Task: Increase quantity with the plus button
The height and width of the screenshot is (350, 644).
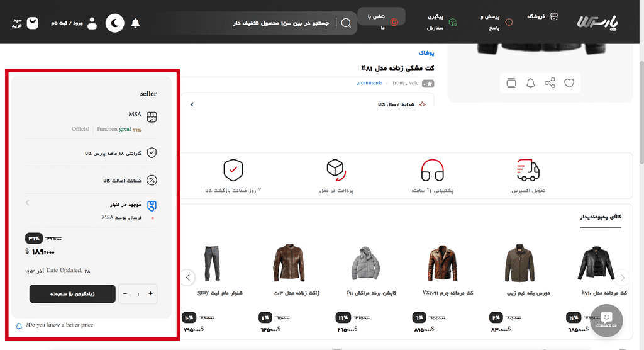Action: [151, 293]
